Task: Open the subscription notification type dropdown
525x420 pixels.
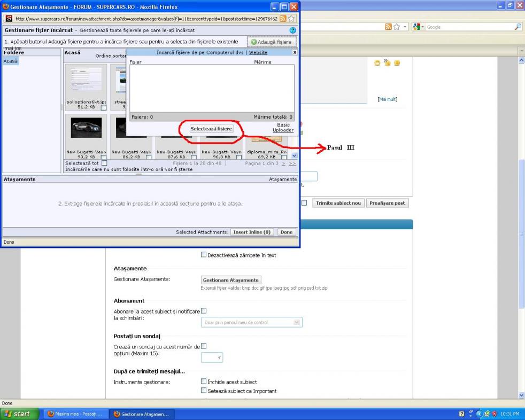Action: pyautogui.click(x=252, y=322)
